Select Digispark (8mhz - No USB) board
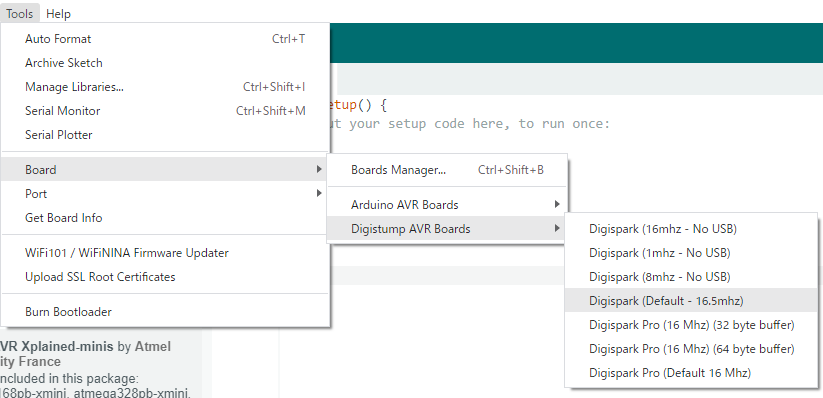The height and width of the screenshot is (398, 823). click(691, 277)
